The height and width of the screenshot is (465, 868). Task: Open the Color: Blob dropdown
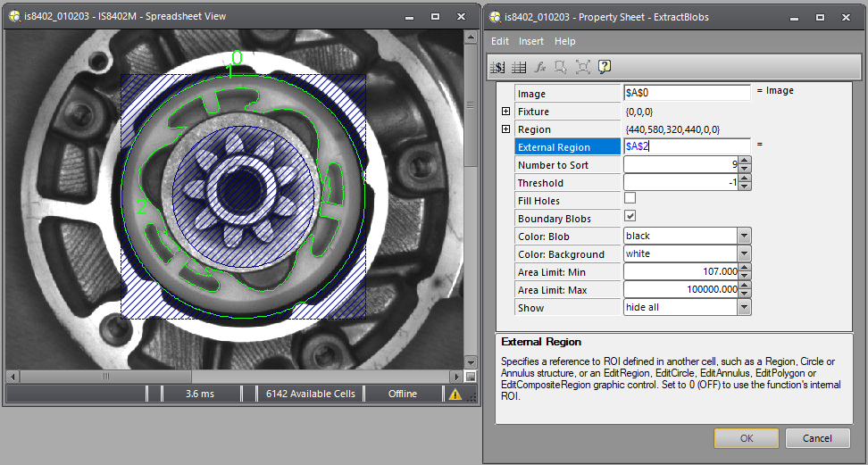(x=743, y=236)
